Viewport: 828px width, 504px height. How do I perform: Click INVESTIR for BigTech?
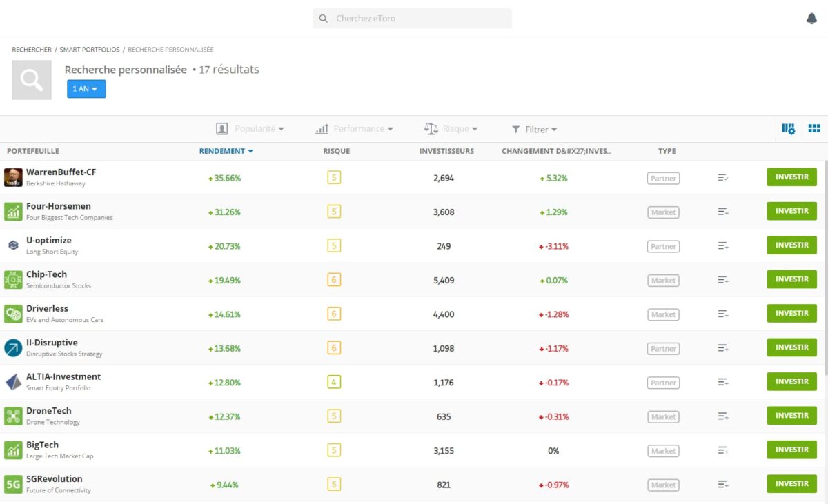pos(791,450)
